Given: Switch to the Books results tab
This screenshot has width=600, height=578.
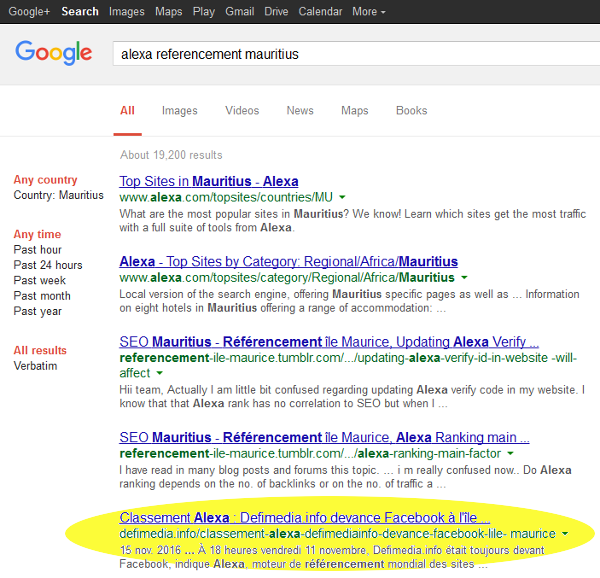Looking at the screenshot, I should [411, 111].
